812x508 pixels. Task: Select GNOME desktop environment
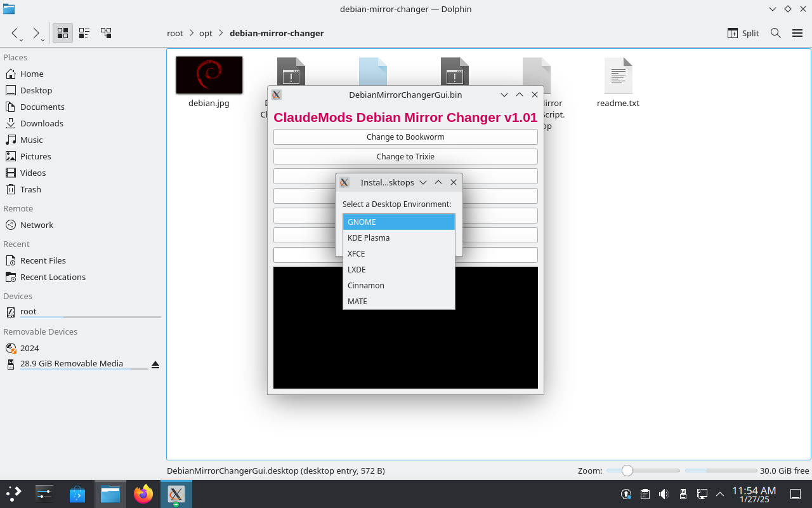399,222
